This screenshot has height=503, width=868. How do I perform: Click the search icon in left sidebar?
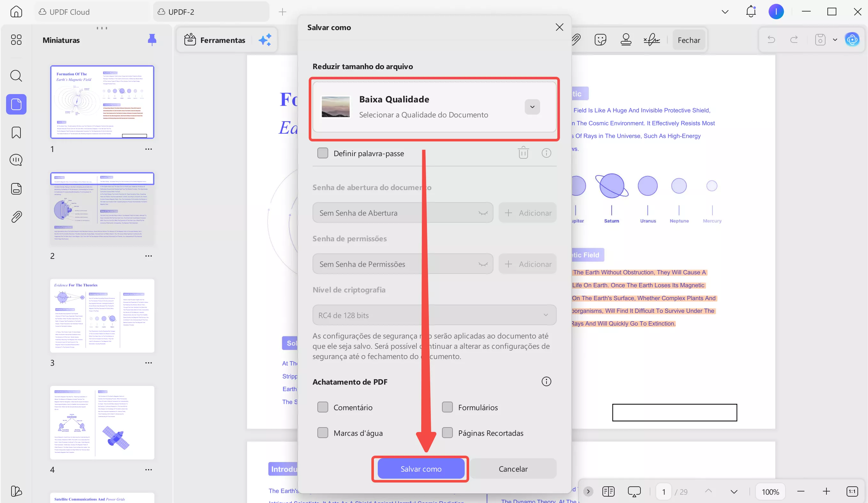(x=16, y=76)
